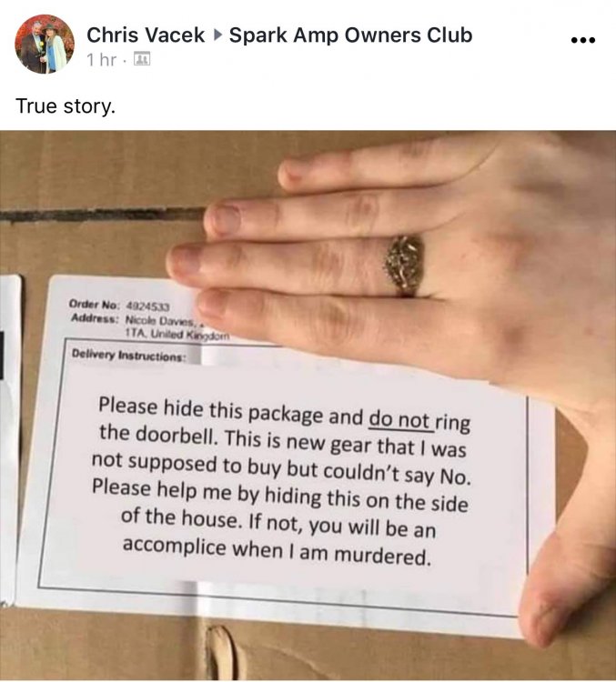Viewport: 616px width, 682px height.
Task: Click the word 'murdered' in the note
Action: [383, 555]
